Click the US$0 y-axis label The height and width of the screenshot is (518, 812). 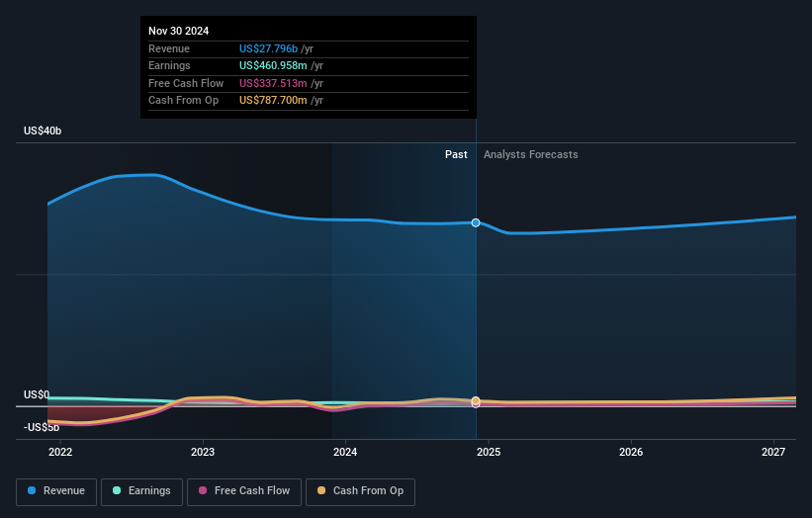point(37,394)
